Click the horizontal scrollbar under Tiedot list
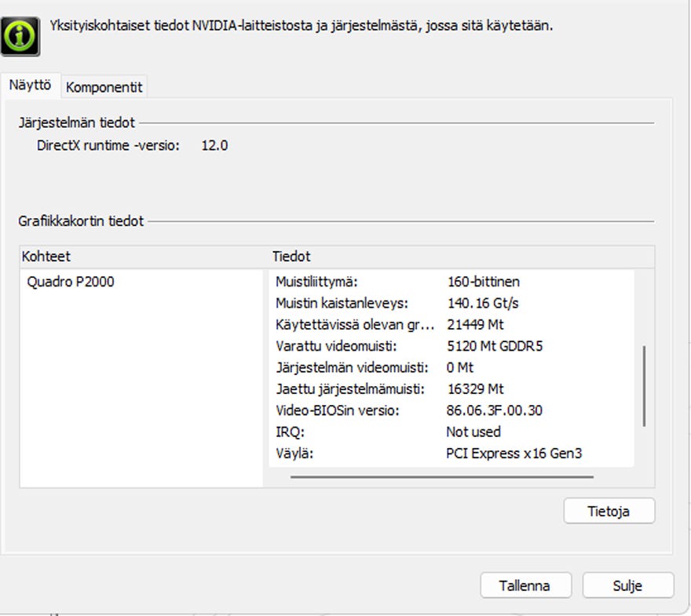 [441, 476]
